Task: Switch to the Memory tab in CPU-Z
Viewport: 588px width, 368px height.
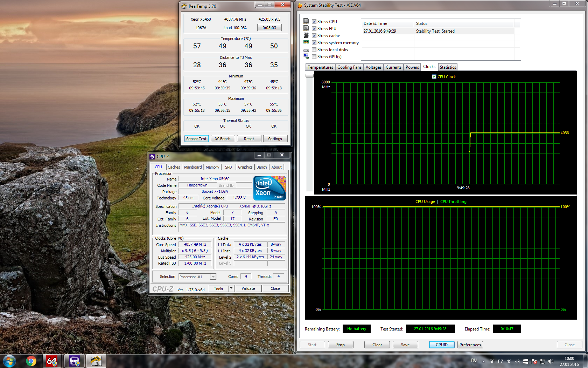Action: (x=212, y=167)
